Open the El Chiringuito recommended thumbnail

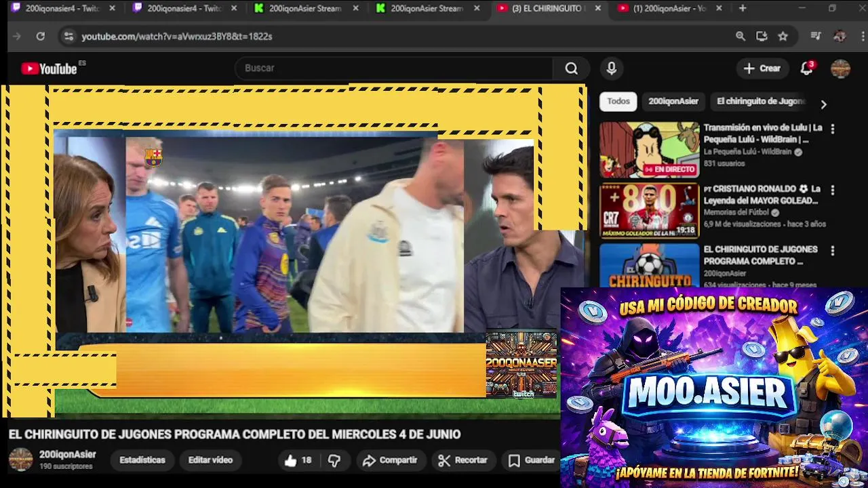pyautogui.click(x=649, y=265)
